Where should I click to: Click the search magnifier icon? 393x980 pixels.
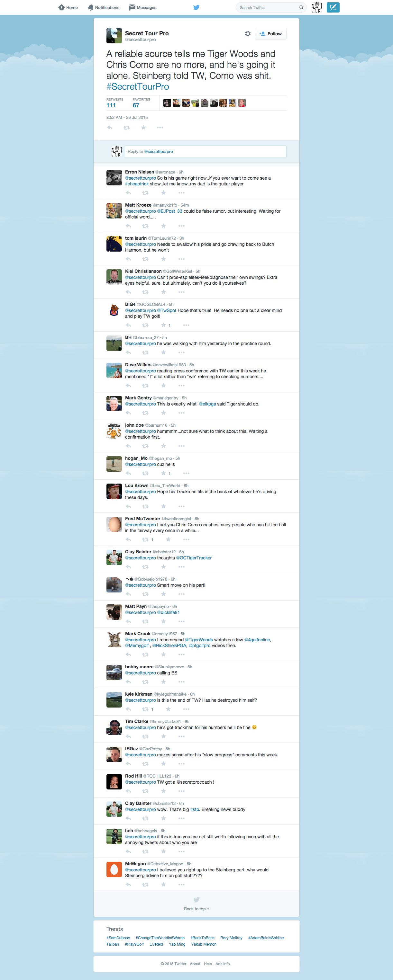tap(301, 8)
